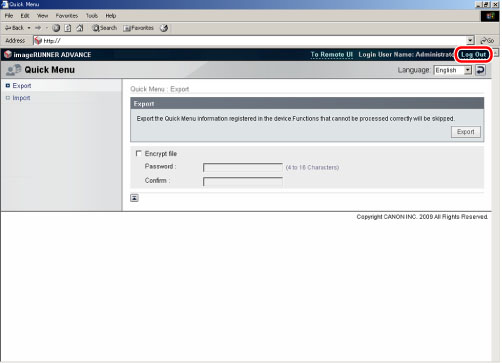The width and height of the screenshot is (502, 363).
Task: Open browser Search toolbar button
Action: (104, 28)
